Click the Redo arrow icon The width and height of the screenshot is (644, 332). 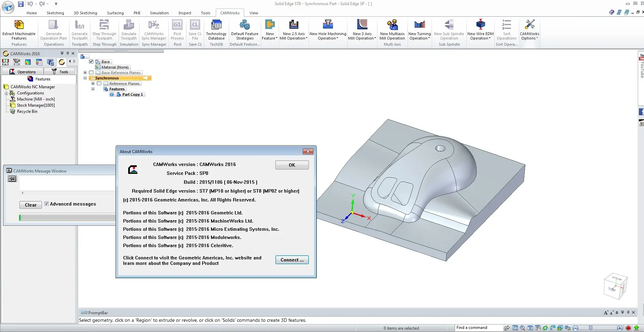42,4
